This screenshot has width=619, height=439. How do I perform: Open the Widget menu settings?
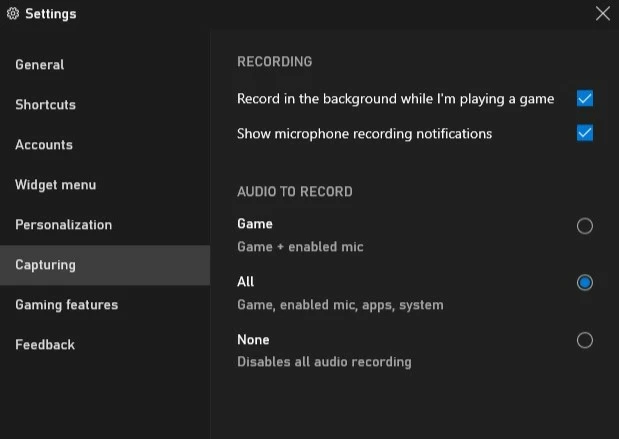click(x=55, y=185)
